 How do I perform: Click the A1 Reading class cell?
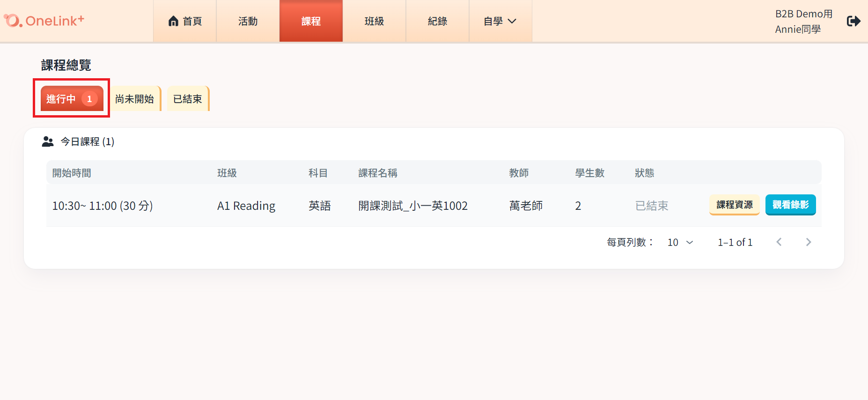tap(246, 206)
